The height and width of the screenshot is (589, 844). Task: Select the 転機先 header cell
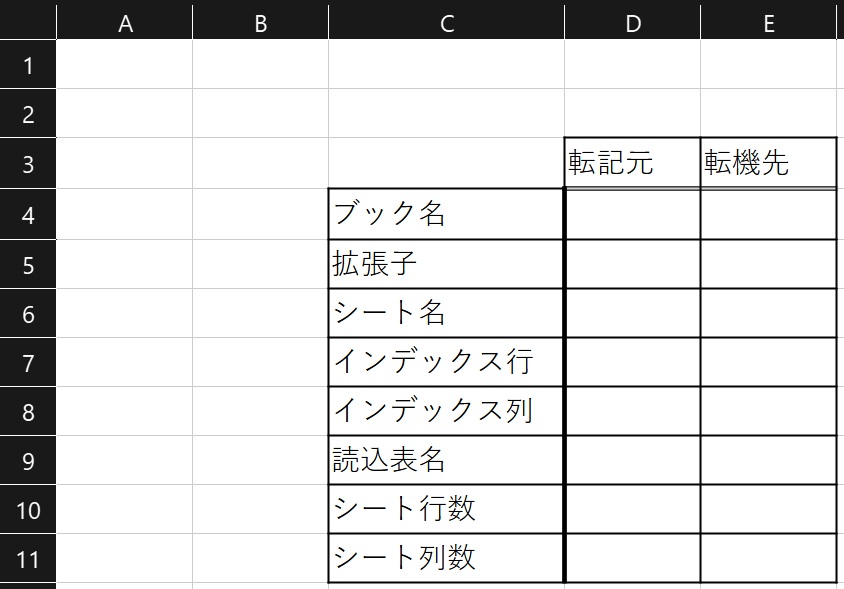click(768, 163)
